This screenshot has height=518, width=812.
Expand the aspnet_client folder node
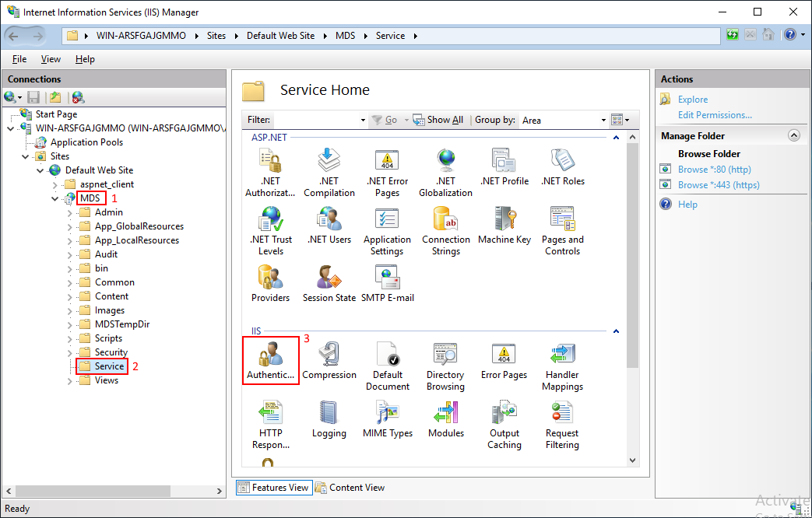55,184
